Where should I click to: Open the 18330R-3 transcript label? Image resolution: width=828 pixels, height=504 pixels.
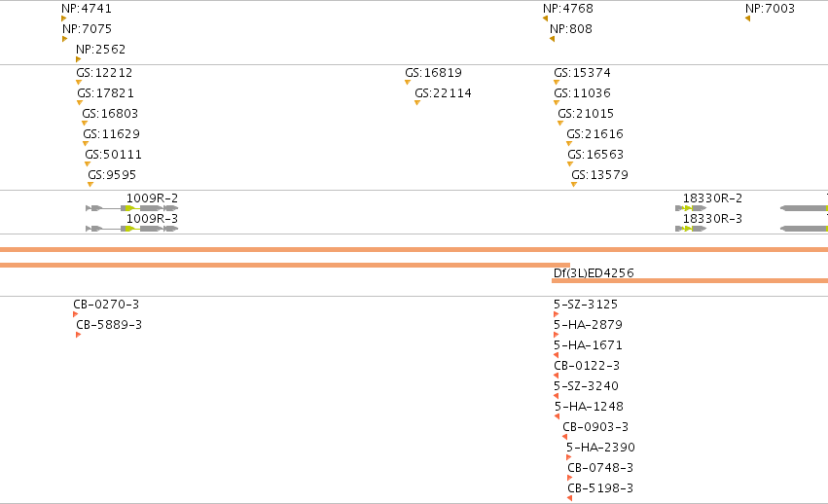coord(711,219)
